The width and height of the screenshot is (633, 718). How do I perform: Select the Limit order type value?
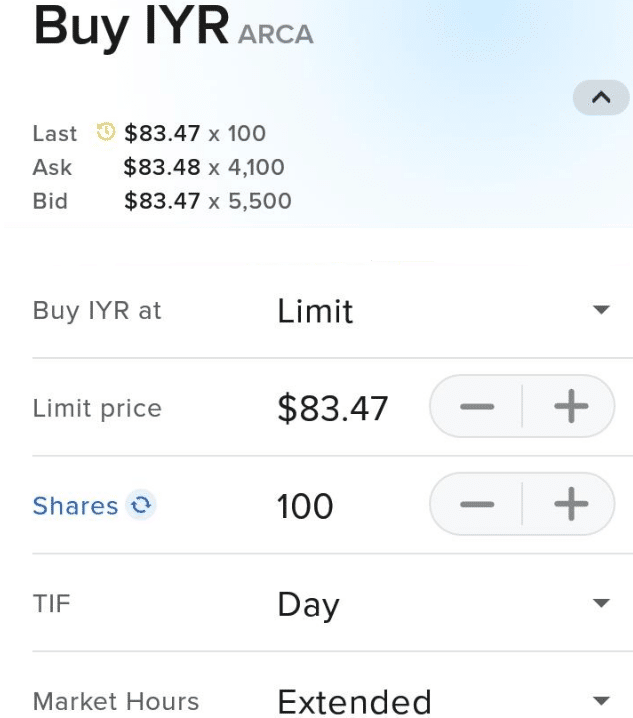[315, 311]
